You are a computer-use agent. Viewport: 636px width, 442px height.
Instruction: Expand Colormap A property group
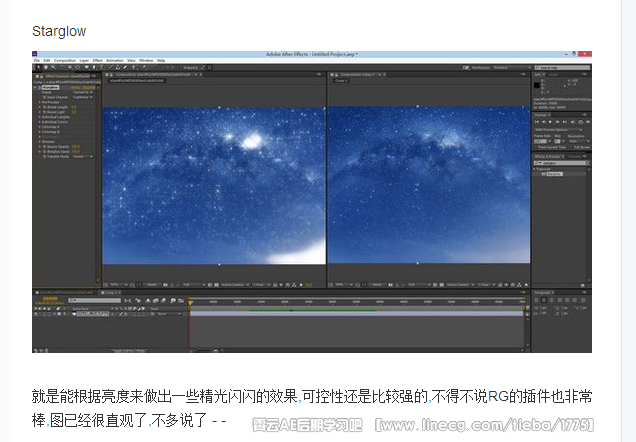point(39,127)
